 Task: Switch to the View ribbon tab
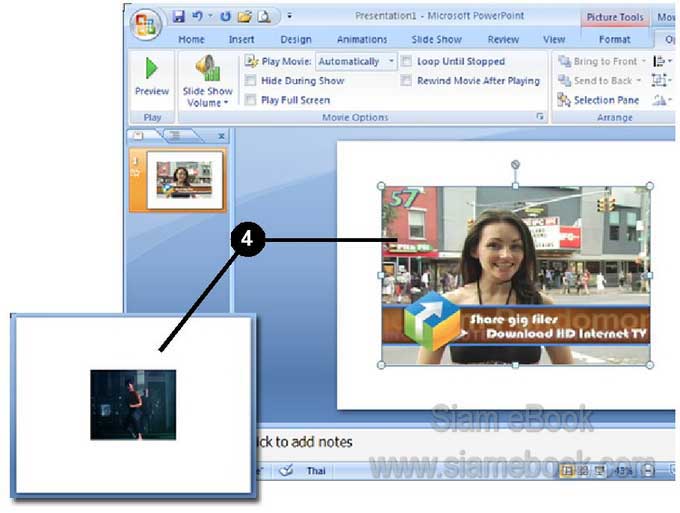coord(554,39)
